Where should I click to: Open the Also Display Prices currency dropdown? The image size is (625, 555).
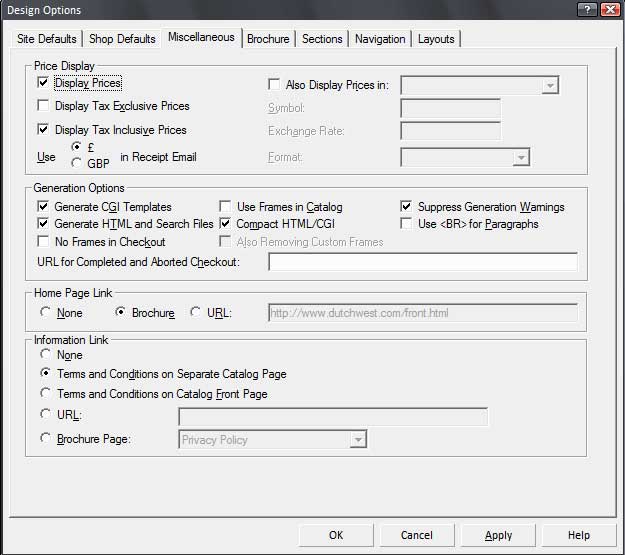pos(549,86)
